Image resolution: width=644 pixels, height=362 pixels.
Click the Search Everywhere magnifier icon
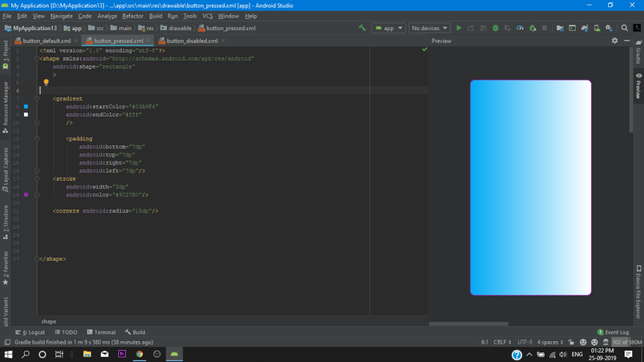pos(624,28)
